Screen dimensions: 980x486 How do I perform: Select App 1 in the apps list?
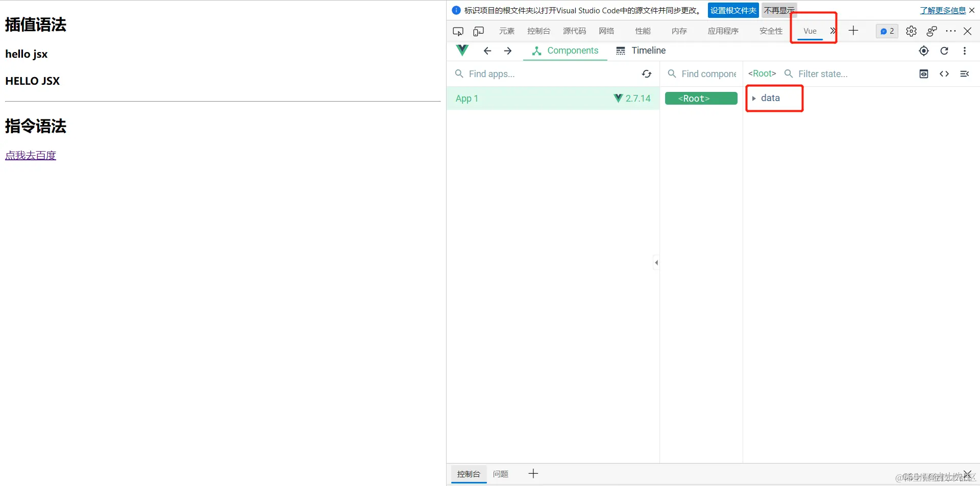click(x=553, y=98)
